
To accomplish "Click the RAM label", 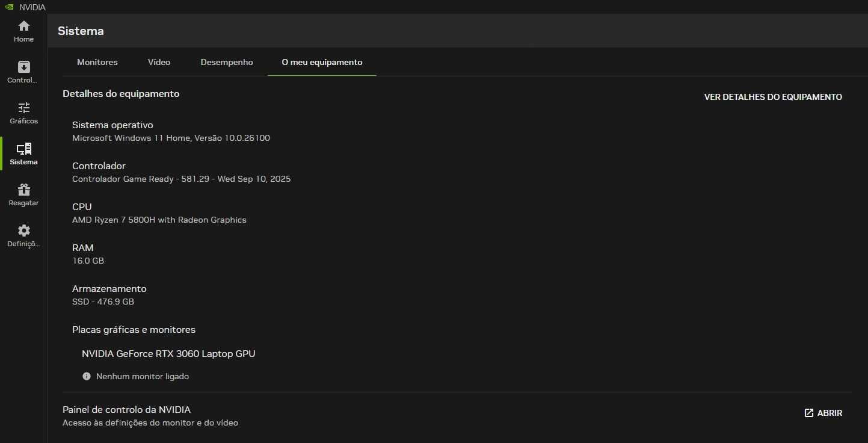I will coord(83,247).
